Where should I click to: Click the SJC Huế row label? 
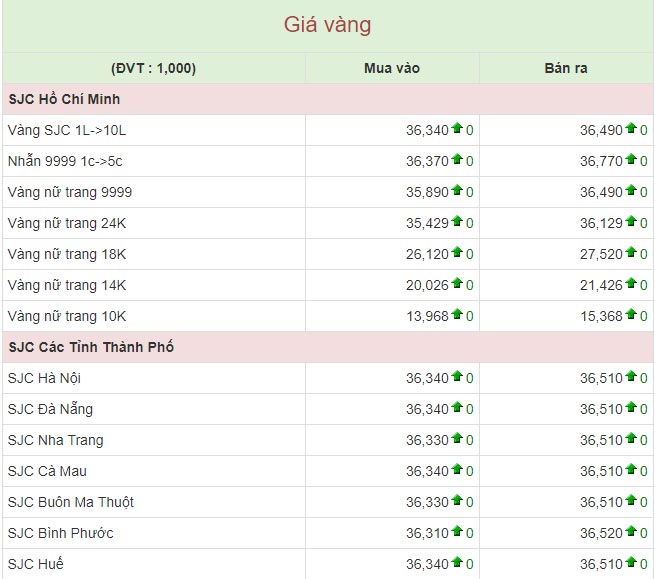(35, 564)
